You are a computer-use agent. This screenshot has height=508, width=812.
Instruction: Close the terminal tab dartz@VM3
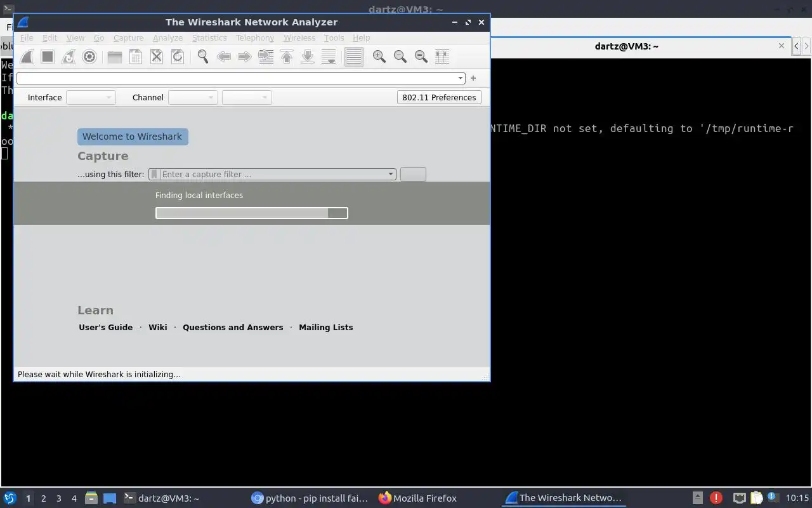coord(782,46)
